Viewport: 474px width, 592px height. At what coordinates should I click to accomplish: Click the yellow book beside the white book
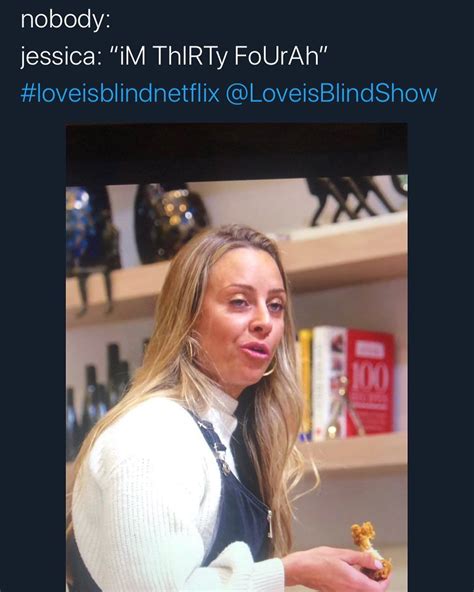tap(305, 383)
